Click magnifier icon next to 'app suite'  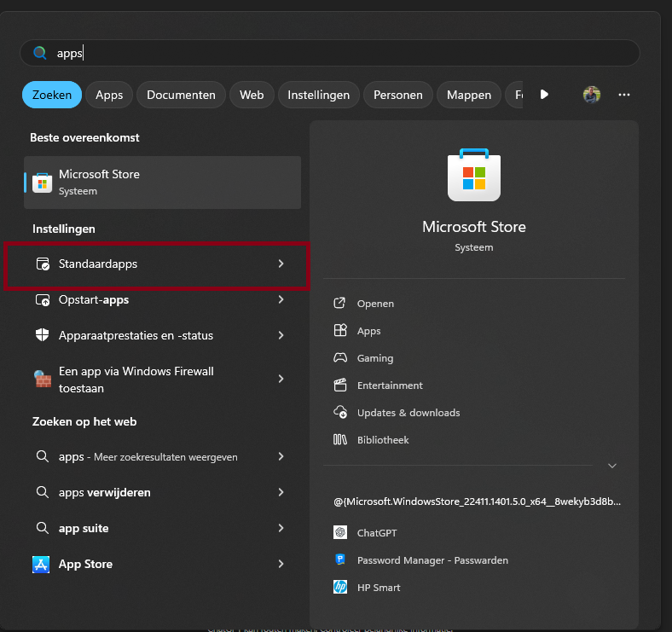tap(43, 528)
